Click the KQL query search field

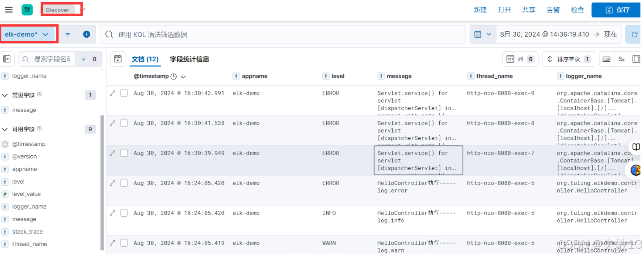pos(282,34)
